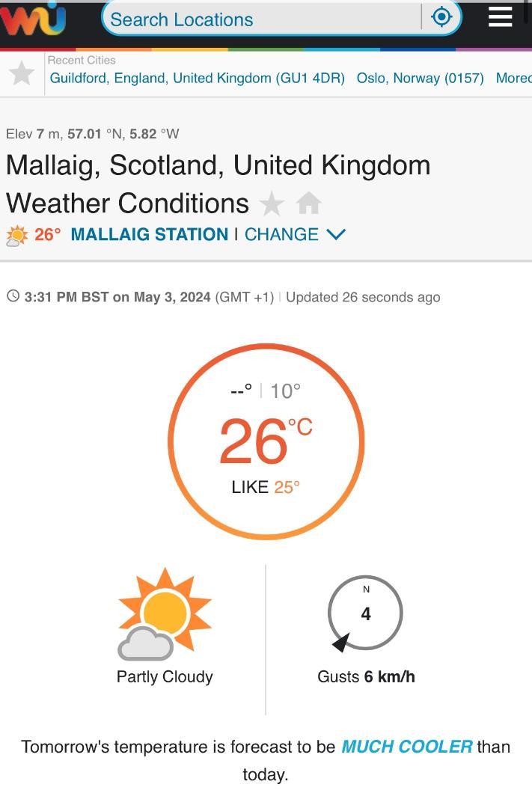Set Mallaig as home with house icon
The height and width of the screenshot is (808, 532).
point(309,203)
